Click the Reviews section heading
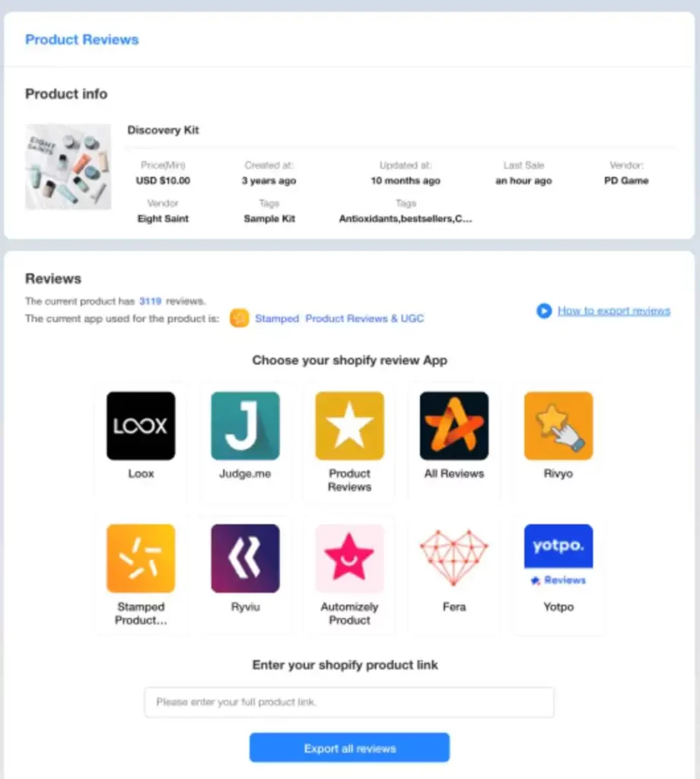Screen dimensions: 700x779 [53, 278]
